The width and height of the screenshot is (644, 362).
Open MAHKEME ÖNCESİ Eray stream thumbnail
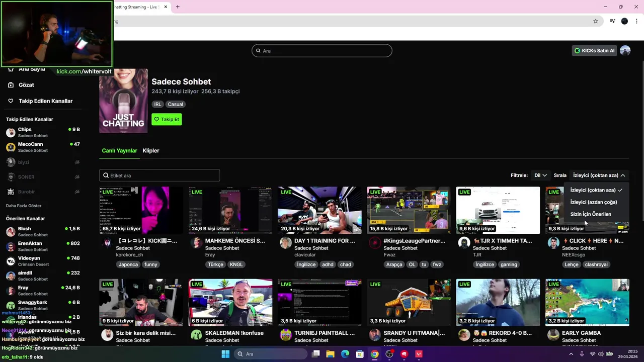point(230,210)
